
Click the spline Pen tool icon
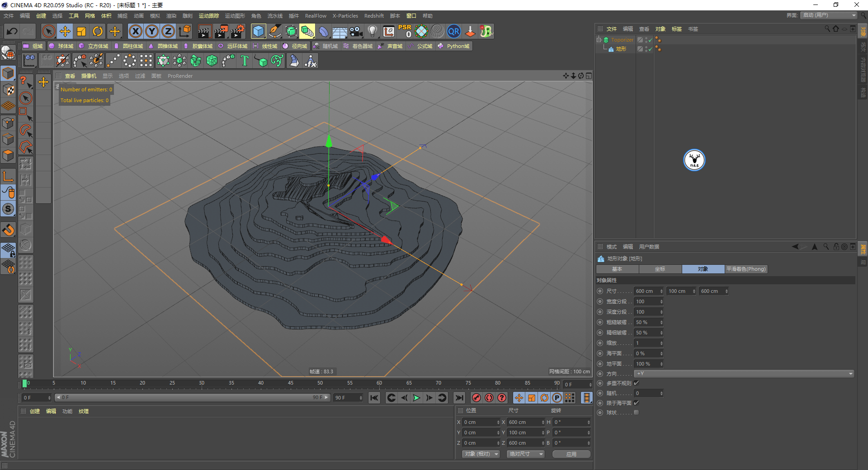(x=275, y=31)
